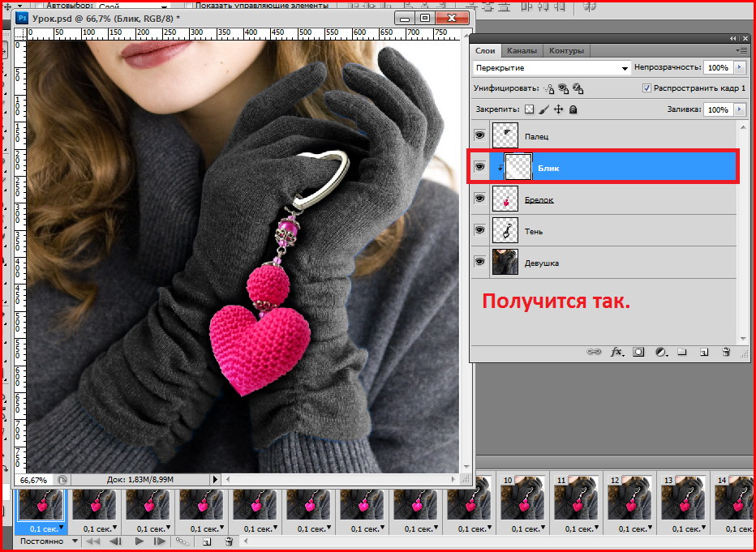Viewport: 756px width, 552px height.
Task: Open the Заливка slider arrow
Action: click(x=739, y=109)
